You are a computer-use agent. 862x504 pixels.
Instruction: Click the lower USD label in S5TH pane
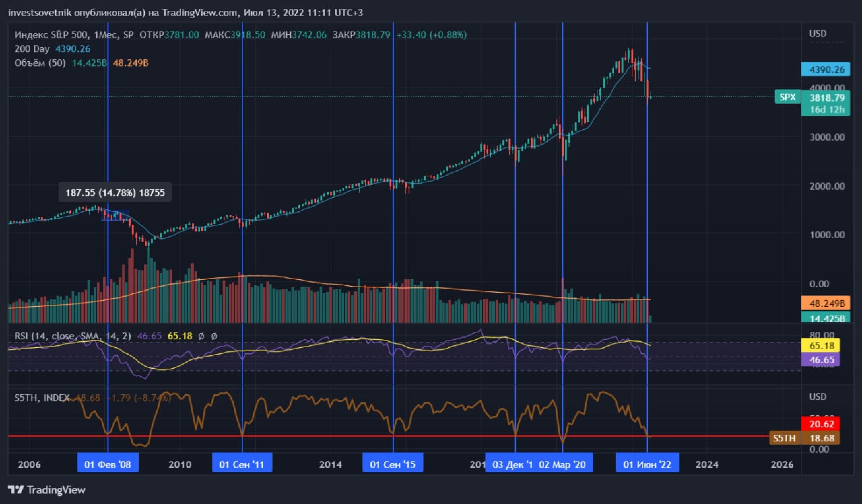(x=818, y=396)
